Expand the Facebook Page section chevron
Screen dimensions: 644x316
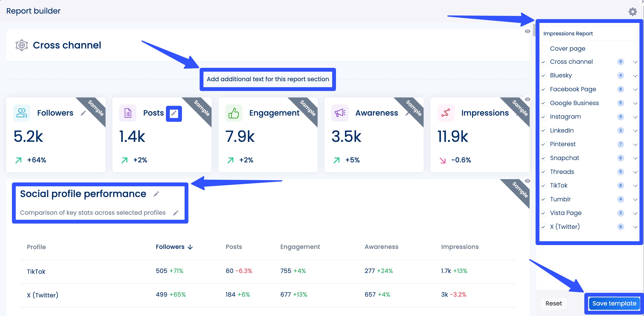point(635,89)
